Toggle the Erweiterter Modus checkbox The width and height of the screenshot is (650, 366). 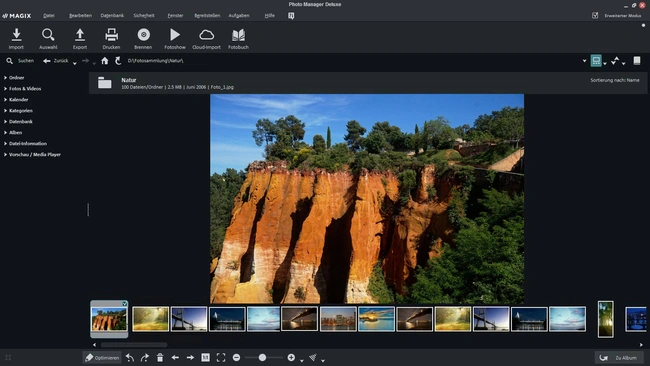coord(595,15)
